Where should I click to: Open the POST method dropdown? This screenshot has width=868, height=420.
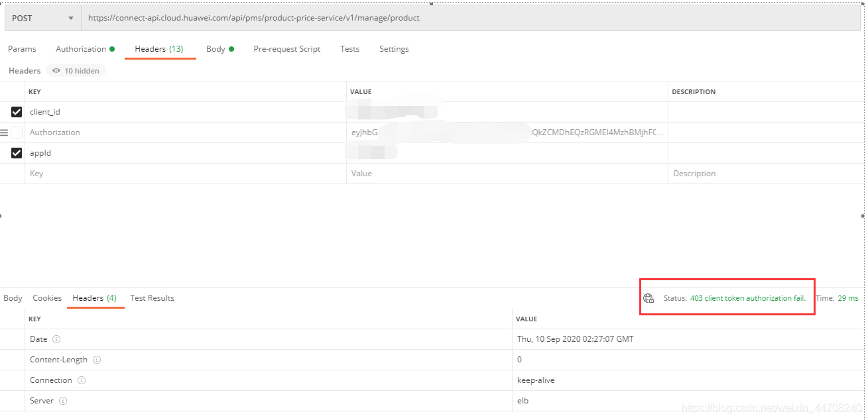43,18
